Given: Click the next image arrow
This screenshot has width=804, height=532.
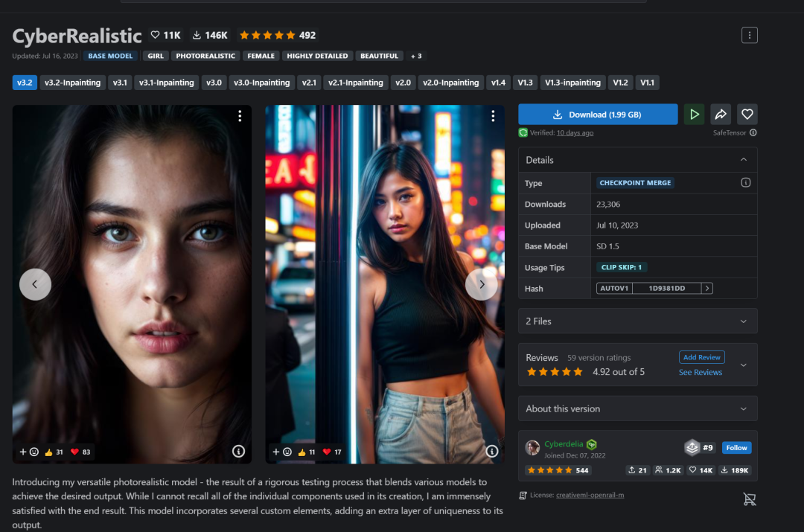Looking at the screenshot, I should coord(481,284).
